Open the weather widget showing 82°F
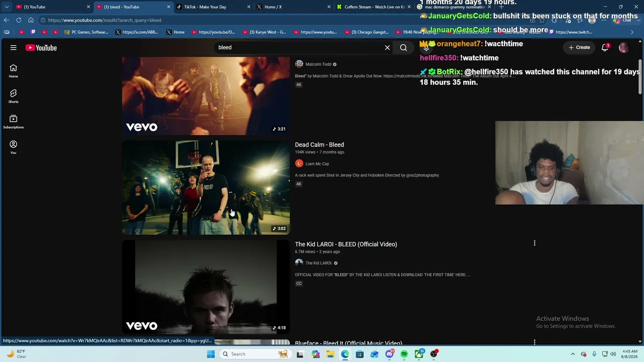Image resolution: width=644 pixels, height=362 pixels. [x=15, y=354]
